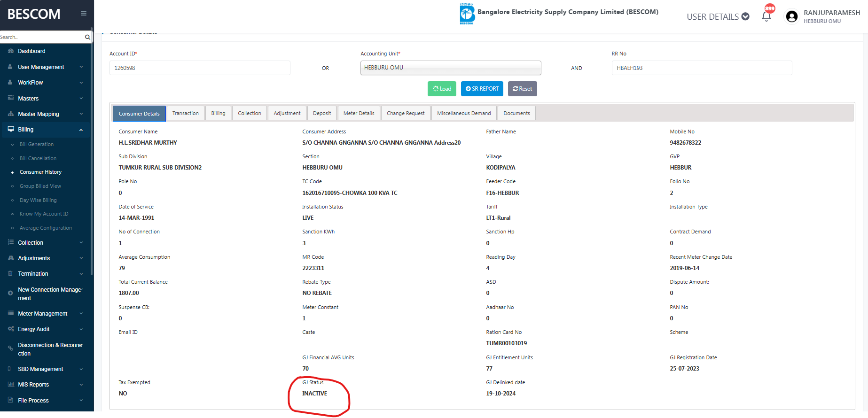868x418 pixels.
Task: Open the USER DETAILS dropdown
Action: coord(718,17)
